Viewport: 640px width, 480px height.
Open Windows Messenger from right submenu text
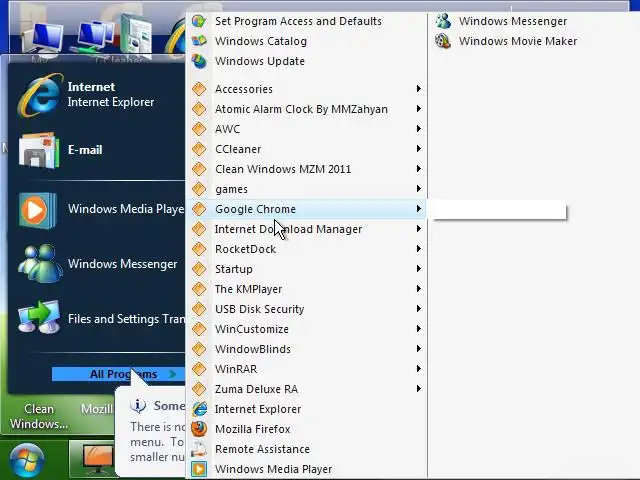pyautogui.click(x=513, y=21)
